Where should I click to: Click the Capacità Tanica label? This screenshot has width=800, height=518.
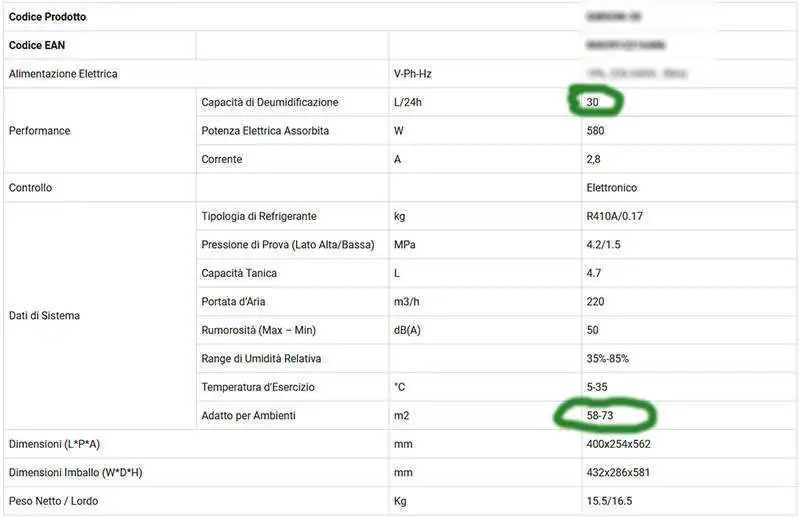click(x=239, y=273)
